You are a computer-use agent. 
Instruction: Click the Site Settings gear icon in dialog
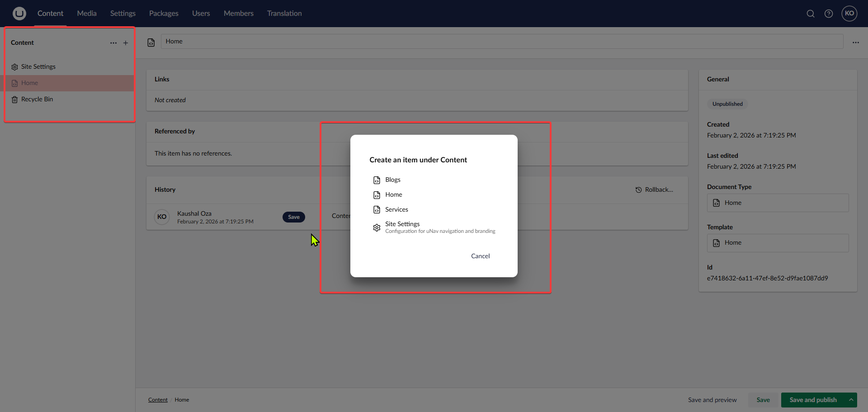pos(377,227)
